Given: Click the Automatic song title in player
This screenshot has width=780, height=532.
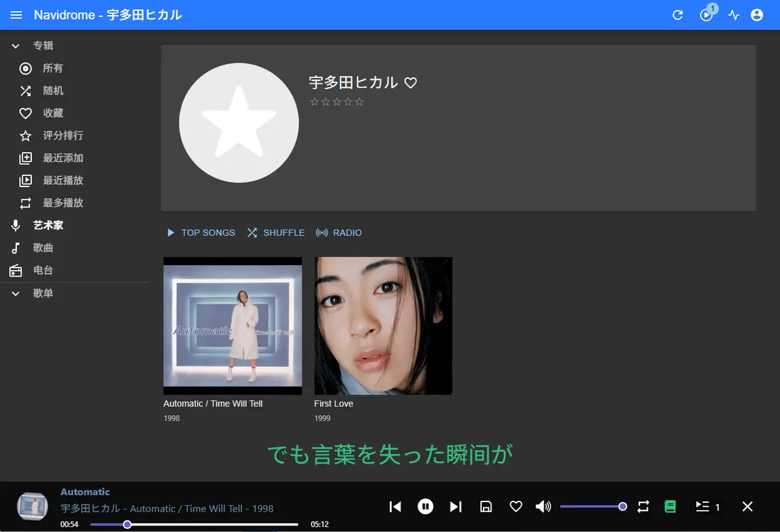Looking at the screenshot, I should click(85, 492).
